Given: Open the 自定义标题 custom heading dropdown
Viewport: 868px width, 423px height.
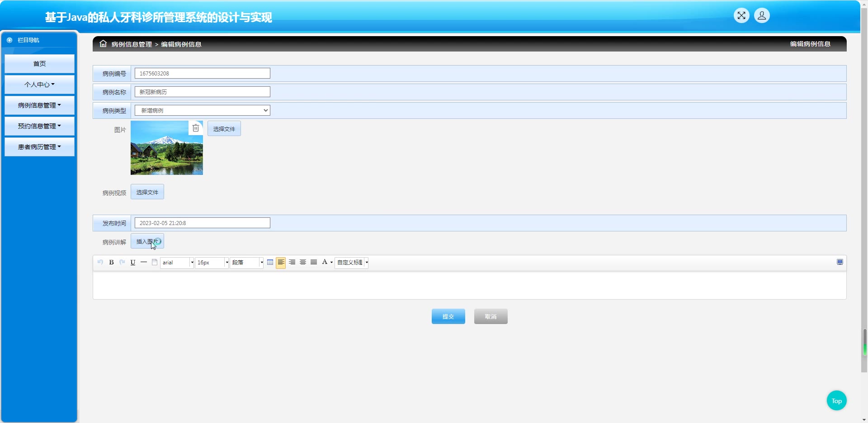Looking at the screenshot, I should 351,263.
